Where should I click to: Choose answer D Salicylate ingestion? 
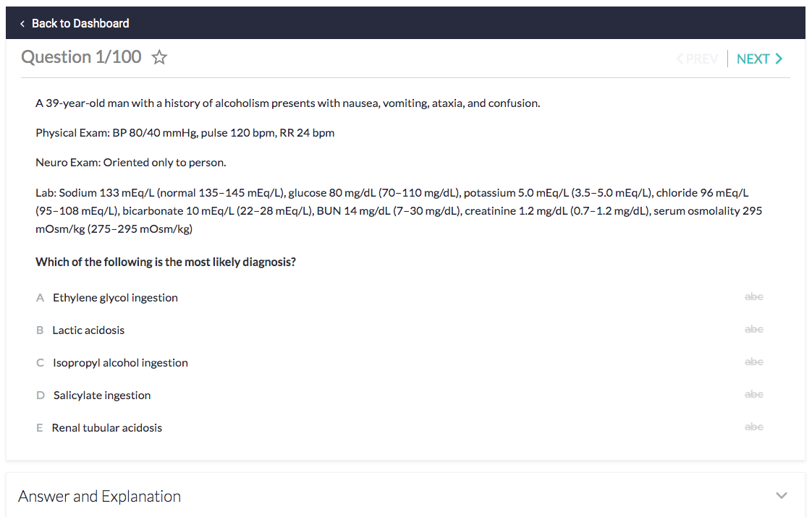pos(102,396)
